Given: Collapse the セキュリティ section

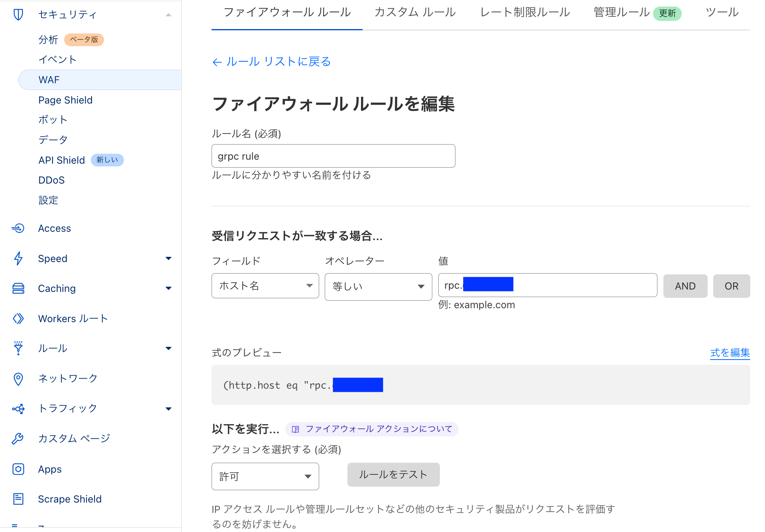Looking at the screenshot, I should (x=169, y=14).
